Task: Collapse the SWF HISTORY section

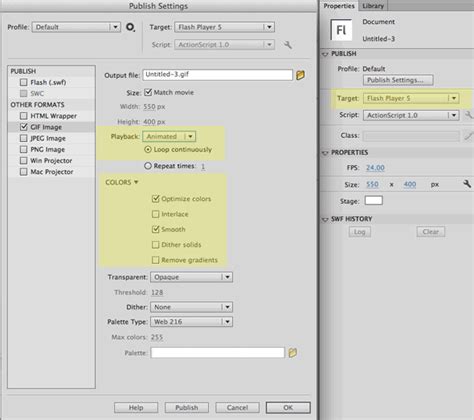Action: 325,219
